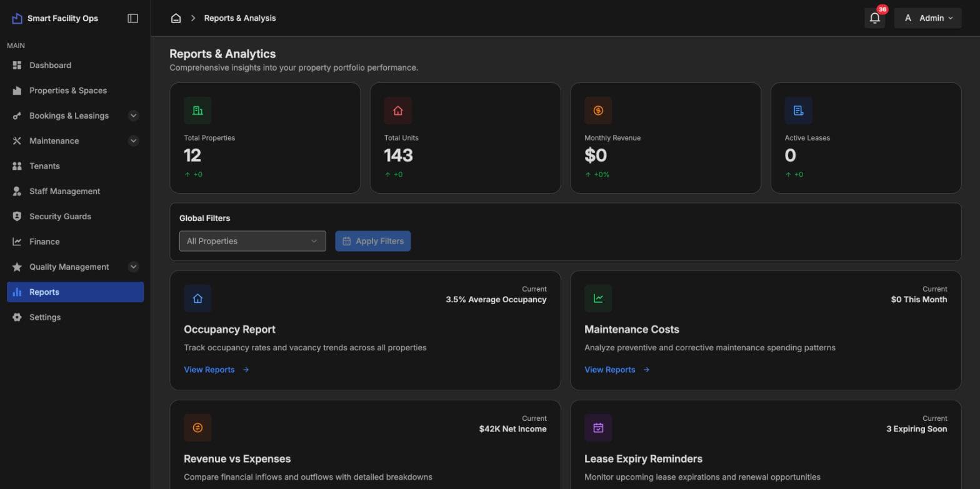Click the $0 This Month value
Image resolution: width=980 pixels, height=489 pixels.
[x=919, y=300]
